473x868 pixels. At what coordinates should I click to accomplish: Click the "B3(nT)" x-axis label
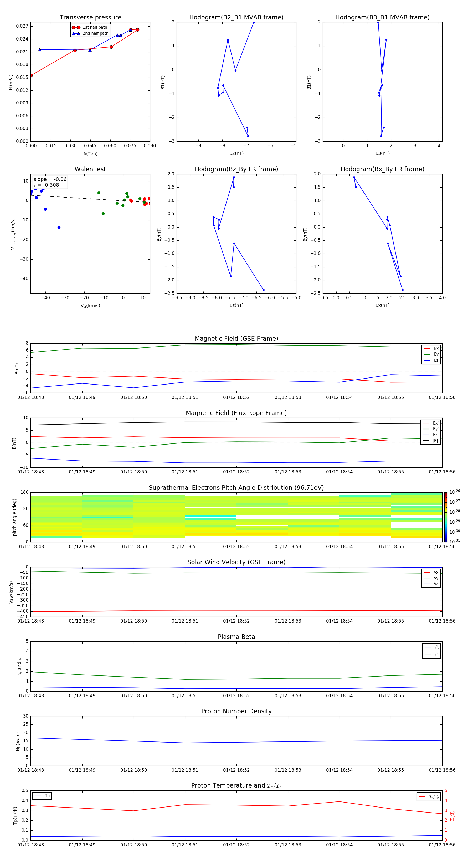pos(382,153)
